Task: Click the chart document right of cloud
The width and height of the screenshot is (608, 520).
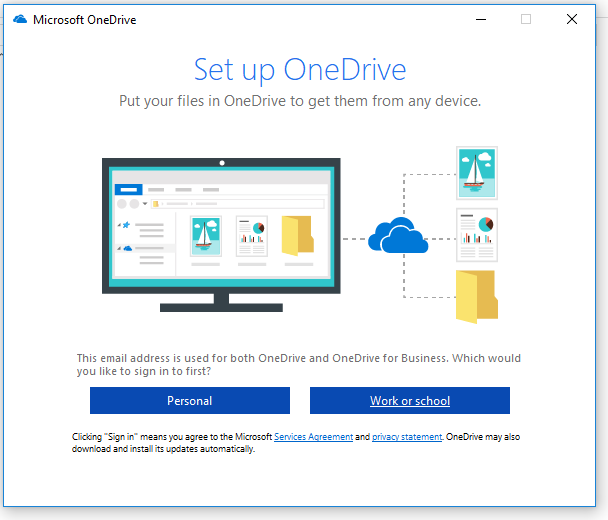Action: tap(477, 235)
